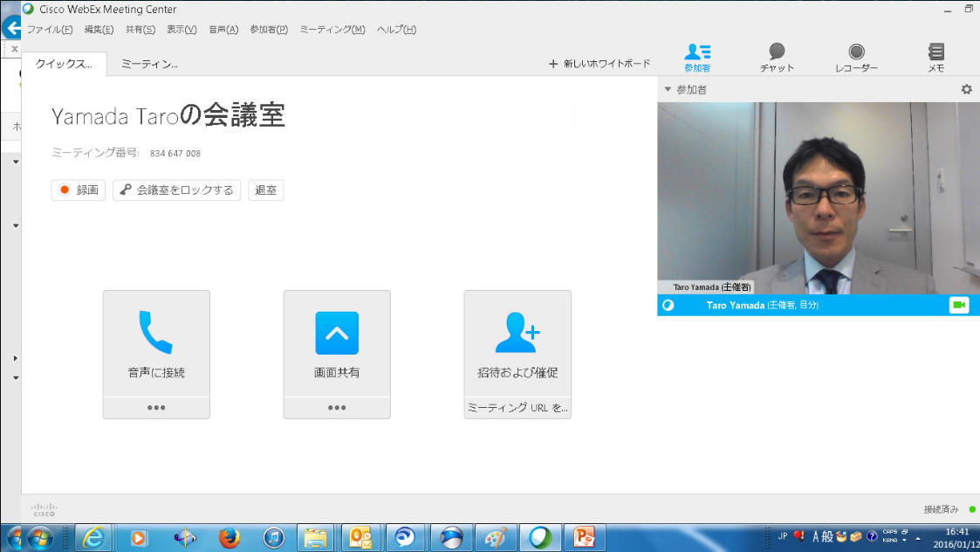Open audio connection more options dots
This screenshot has height=552, width=980.
click(156, 407)
